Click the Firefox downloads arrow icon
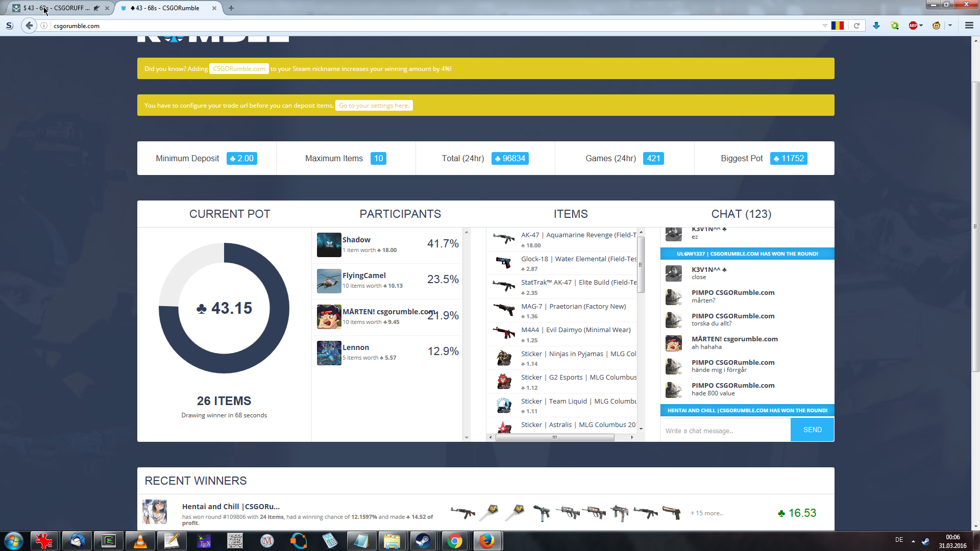 pyautogui.click(x=876, y=26)
